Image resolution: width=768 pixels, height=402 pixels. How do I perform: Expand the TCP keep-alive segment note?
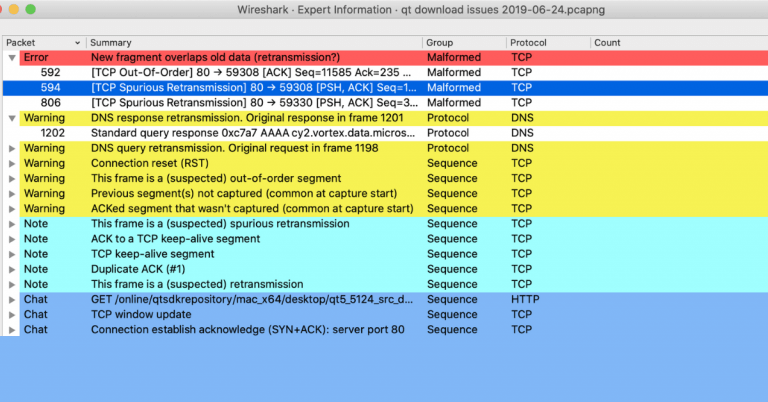coord(11,254)
